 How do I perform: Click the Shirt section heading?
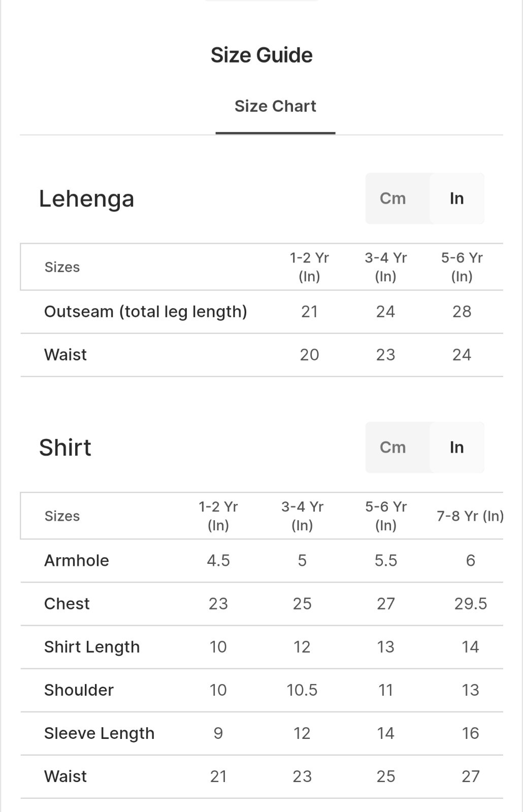pos(65,448)
